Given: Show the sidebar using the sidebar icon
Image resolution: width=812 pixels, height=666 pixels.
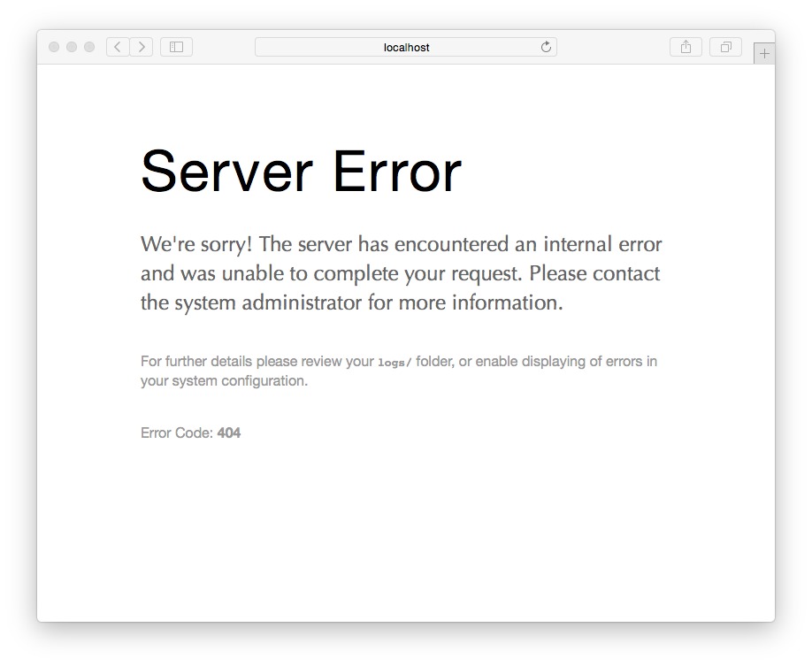Looking at the screenshot, I should (177, 47).
